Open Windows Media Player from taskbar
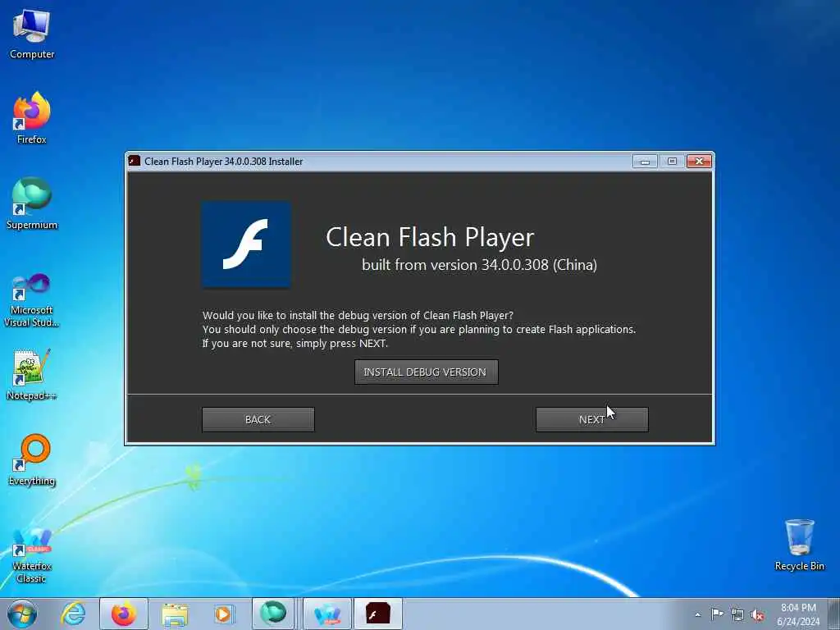 [223, 614]
